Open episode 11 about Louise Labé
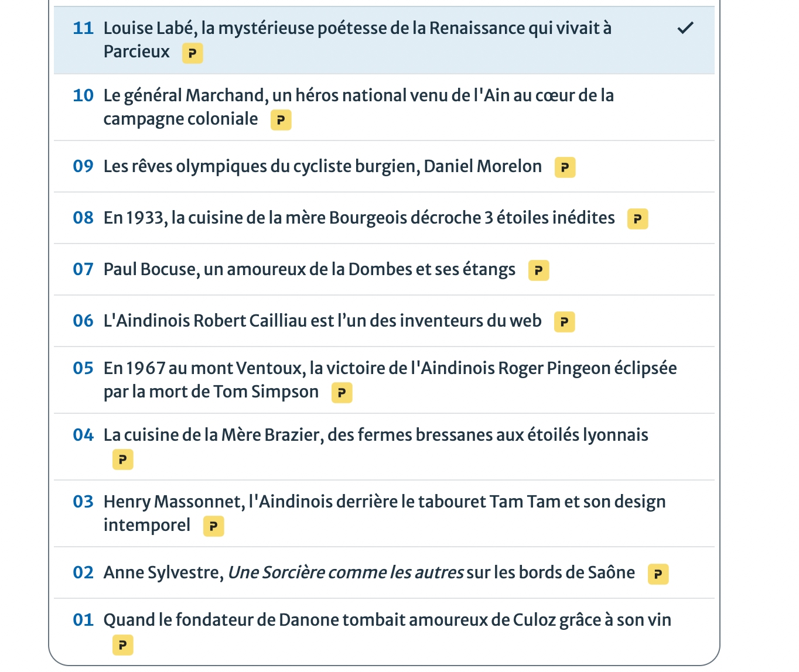Viewport: 799px width, 672px height. click(357, 28)
